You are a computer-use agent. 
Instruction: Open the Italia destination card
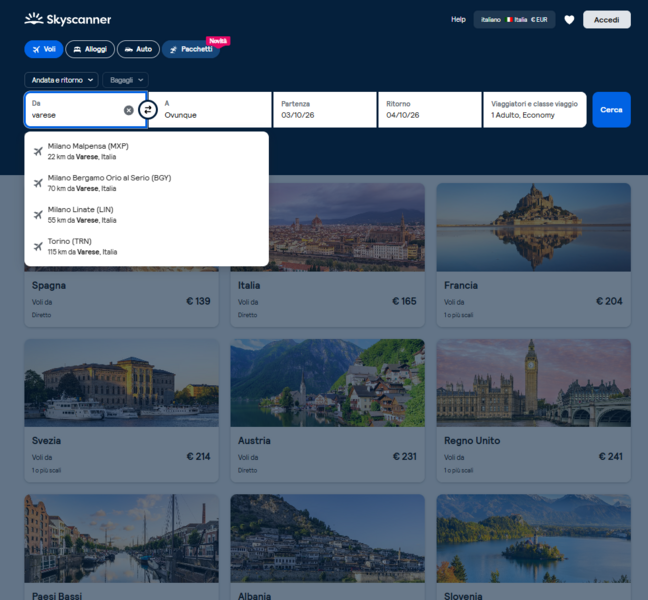tap(328, 255)
